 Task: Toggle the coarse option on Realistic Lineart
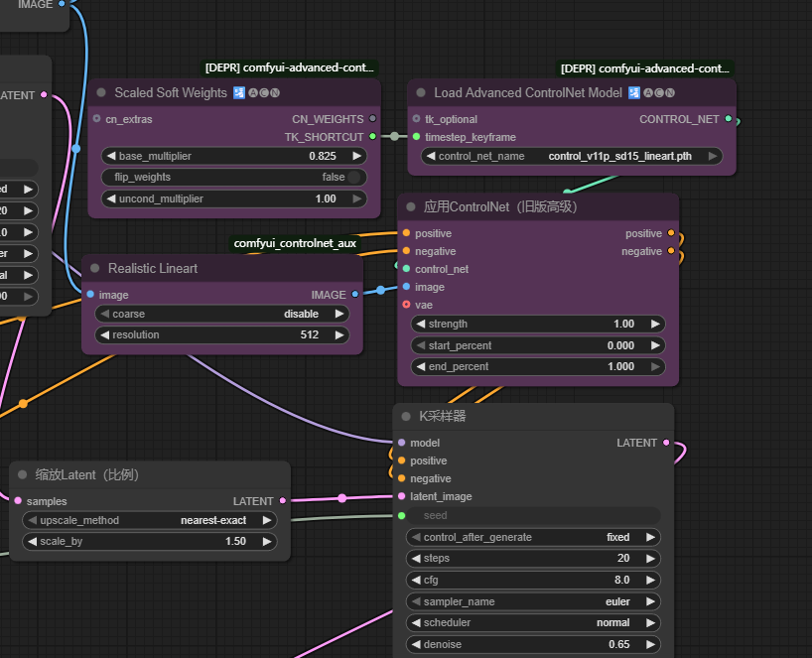(222, 314)
